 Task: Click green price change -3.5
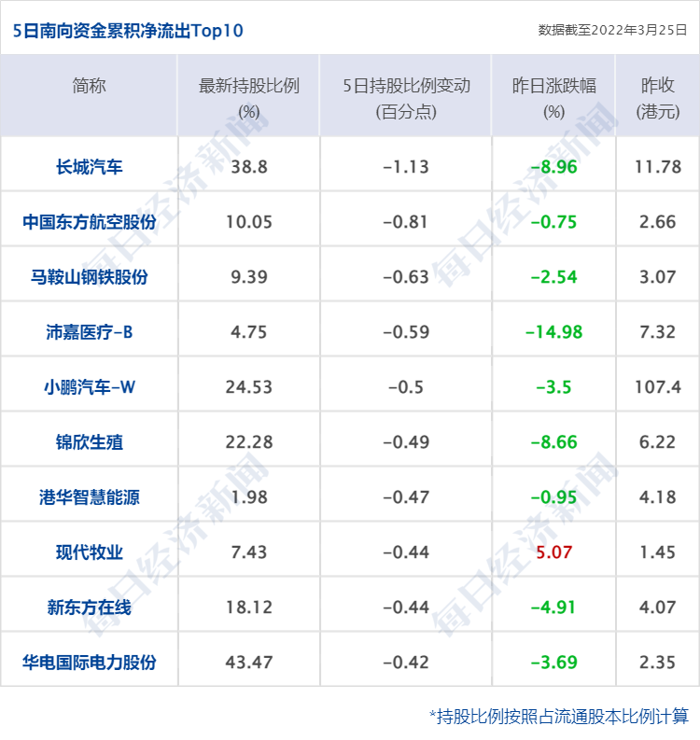point(554,387)
